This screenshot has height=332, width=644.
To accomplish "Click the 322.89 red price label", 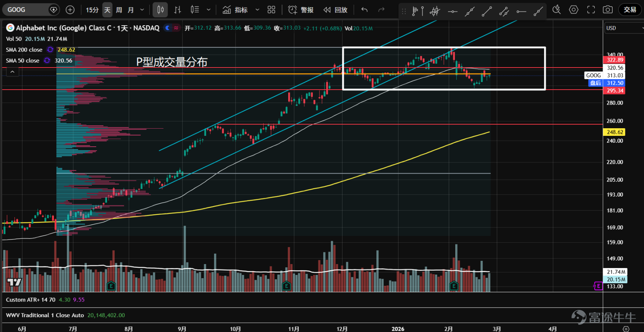I will tap(615, 60).
